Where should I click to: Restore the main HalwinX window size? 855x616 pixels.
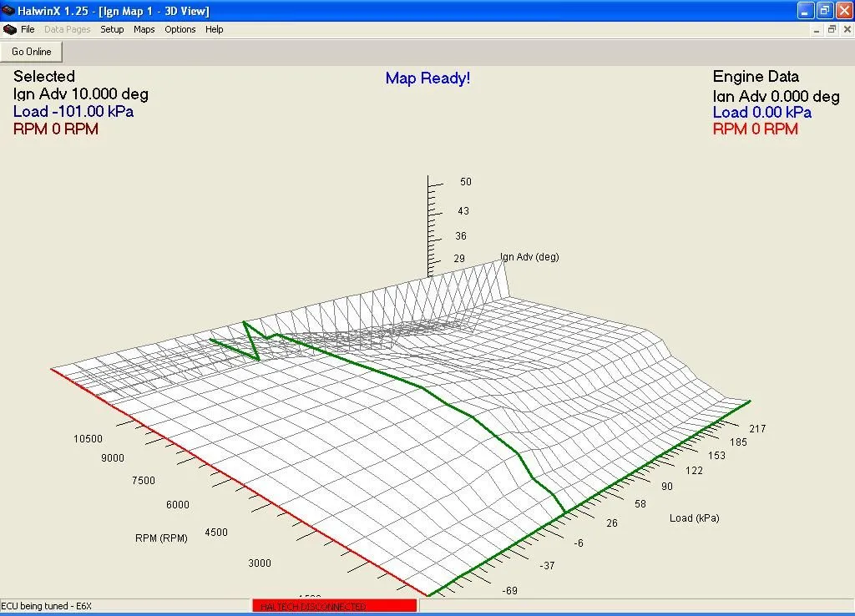click(x=823, y=11)
